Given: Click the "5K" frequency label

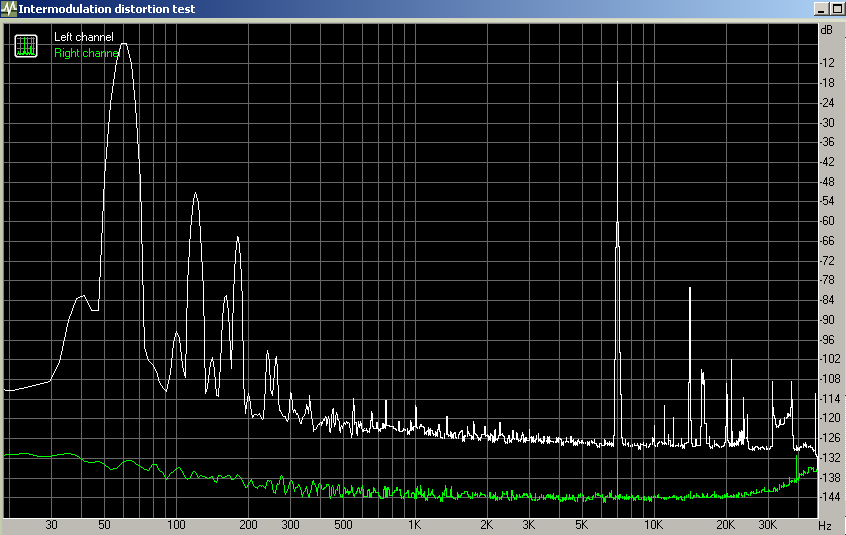Looking at the screenshot, I should tap(582, 525).
